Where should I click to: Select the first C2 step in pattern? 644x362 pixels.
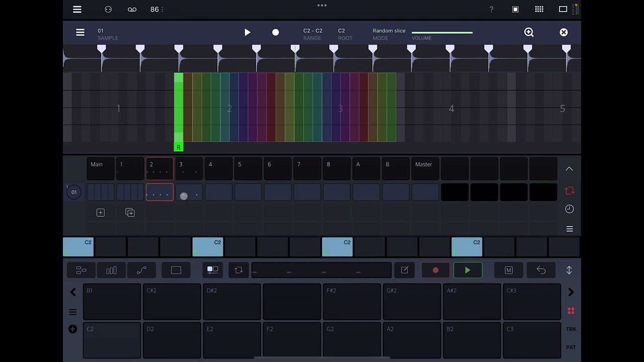coord(78,247)
